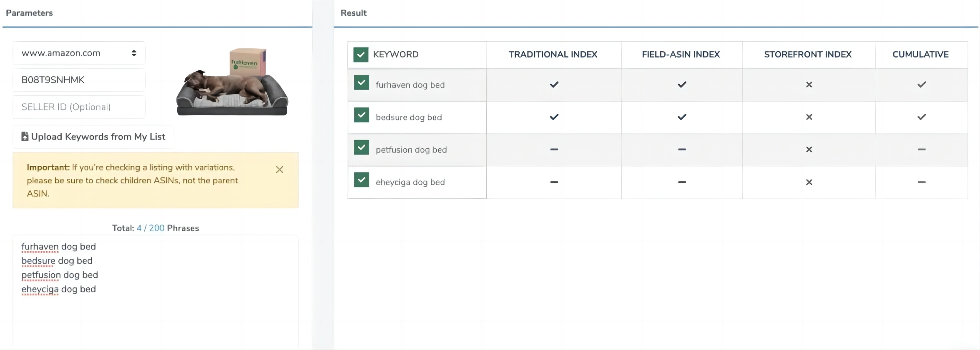
Task: Select the furhaven dog bed result keyword text
Action: click(x=410, y=85)
